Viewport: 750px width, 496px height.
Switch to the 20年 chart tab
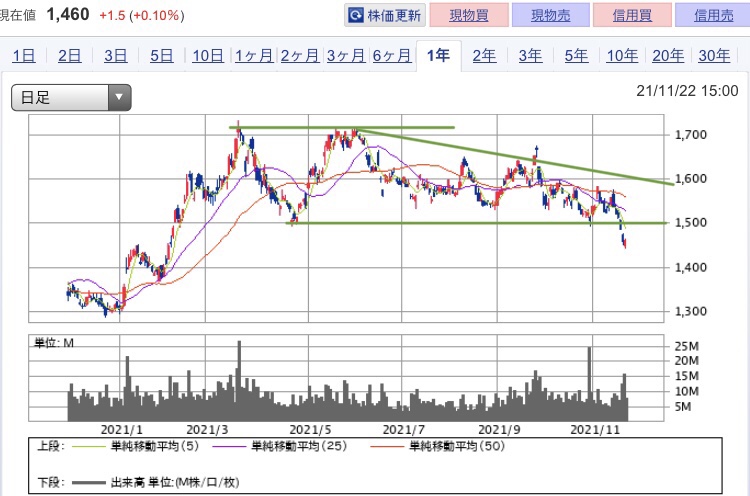click(668, 56)
